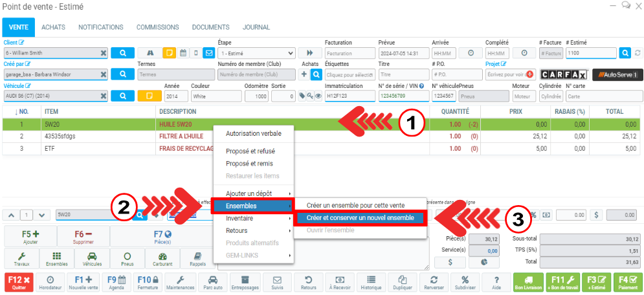This screenshot has width=644, height=295.
Task: Expand the Retours submenu
Action: click(x=253, y=230)
